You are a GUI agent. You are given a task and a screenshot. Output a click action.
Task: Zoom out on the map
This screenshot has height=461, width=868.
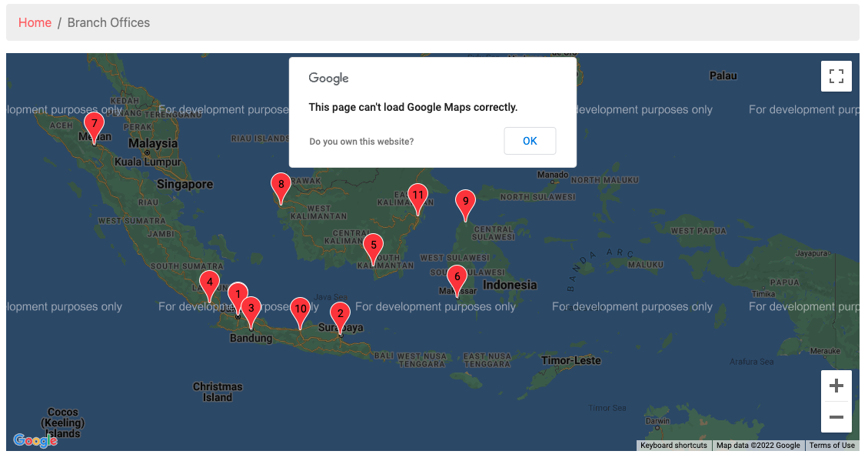pos(836,417)
